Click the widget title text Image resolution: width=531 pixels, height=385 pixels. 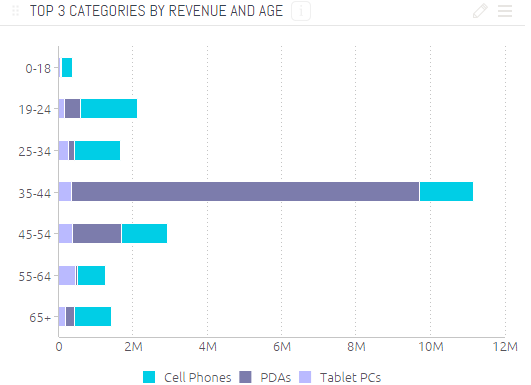[156, 11]
